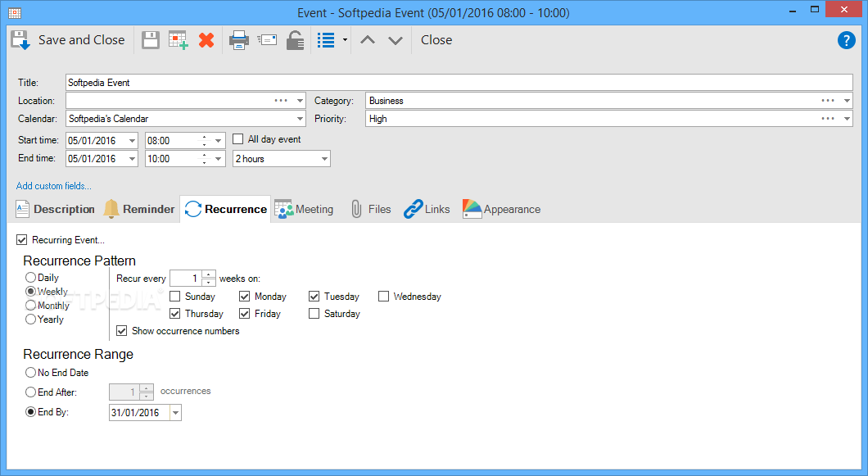The width and height of the screenshot is (868, 476).
Task: Expand the Location dropdown
Action: 300,101
